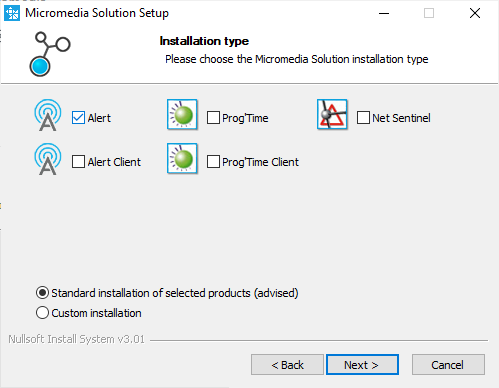The height and width of the screenshot is (388, 499).
Task: Click the Alert antenna icon
Action: 48,115
